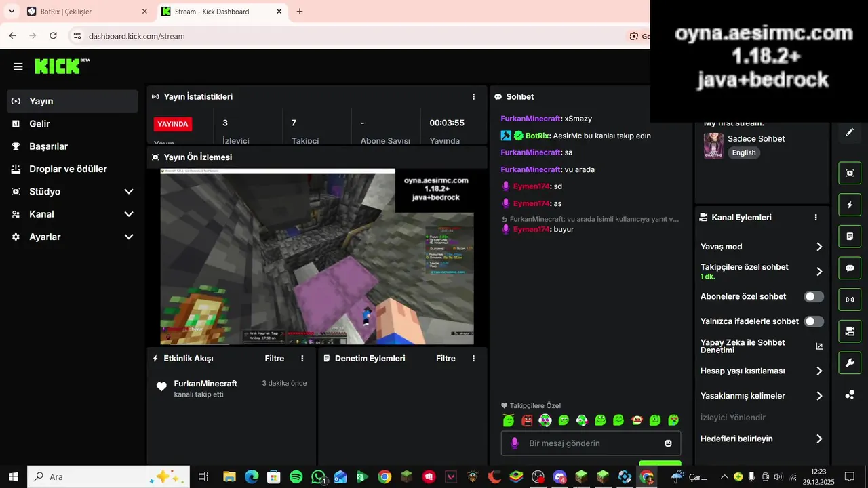Open Filtre in Etkinlik Akışı panel
The image size is (868, 488).
[x=275, y=358]
